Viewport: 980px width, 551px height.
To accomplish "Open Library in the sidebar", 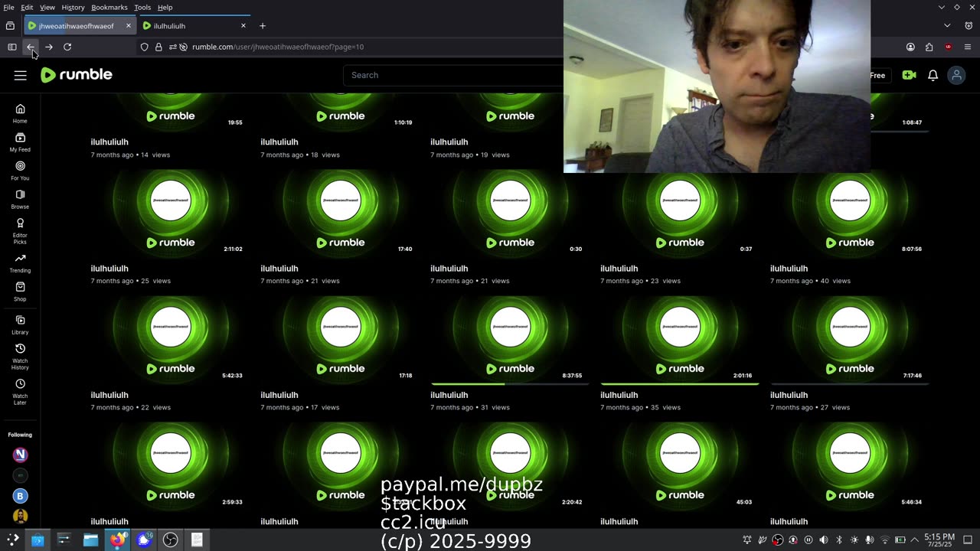I will [20, 325].
